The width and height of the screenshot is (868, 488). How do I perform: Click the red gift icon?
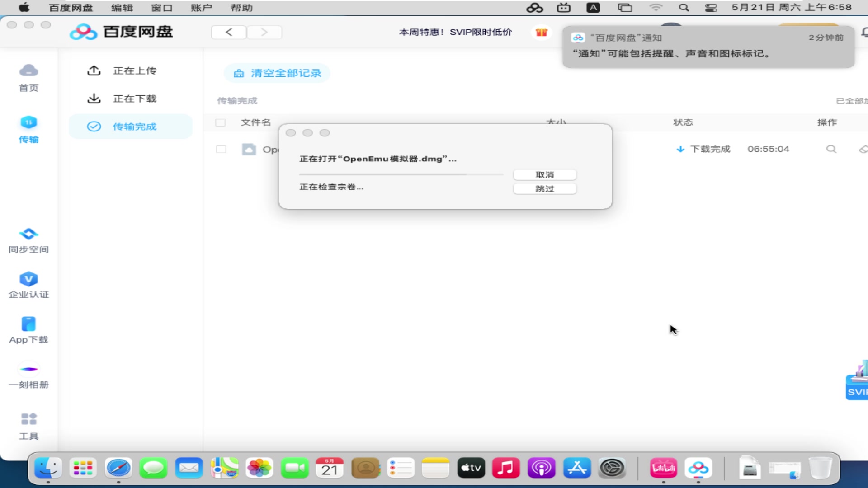tap(541, 32)
